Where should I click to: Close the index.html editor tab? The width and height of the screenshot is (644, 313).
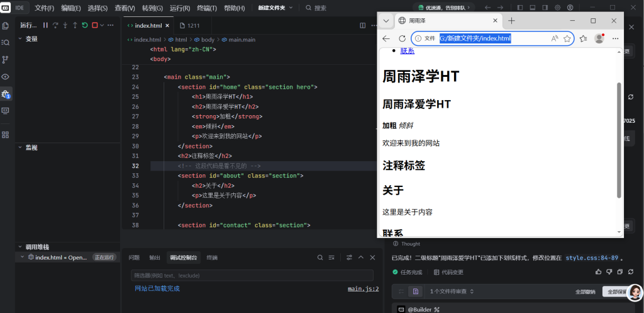coord(167,25)
